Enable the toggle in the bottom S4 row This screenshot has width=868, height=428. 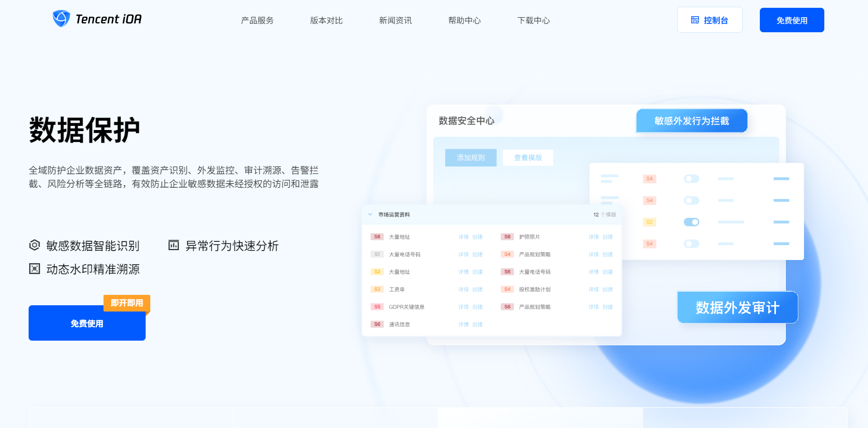(x=691, y=243)
